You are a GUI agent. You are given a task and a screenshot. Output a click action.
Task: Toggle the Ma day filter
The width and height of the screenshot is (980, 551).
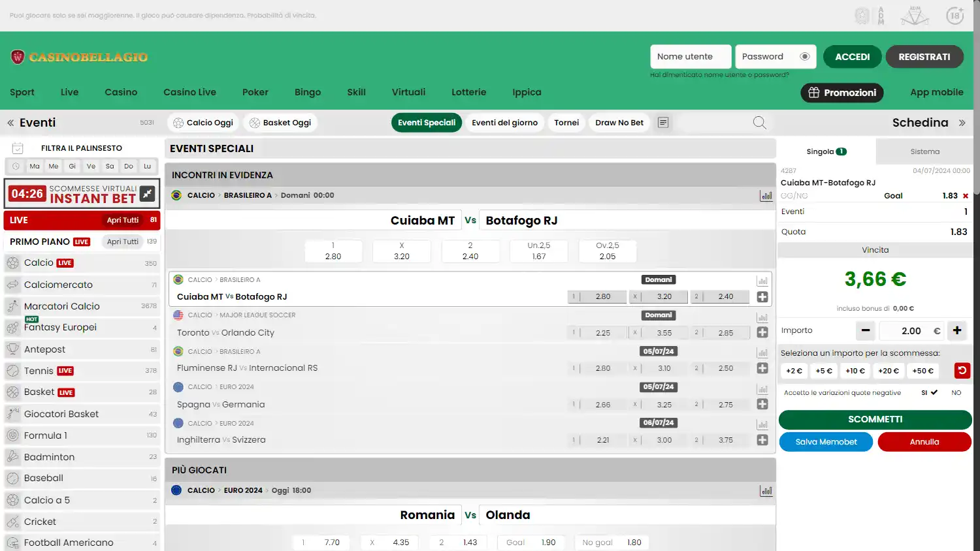(x=35, y=166)
